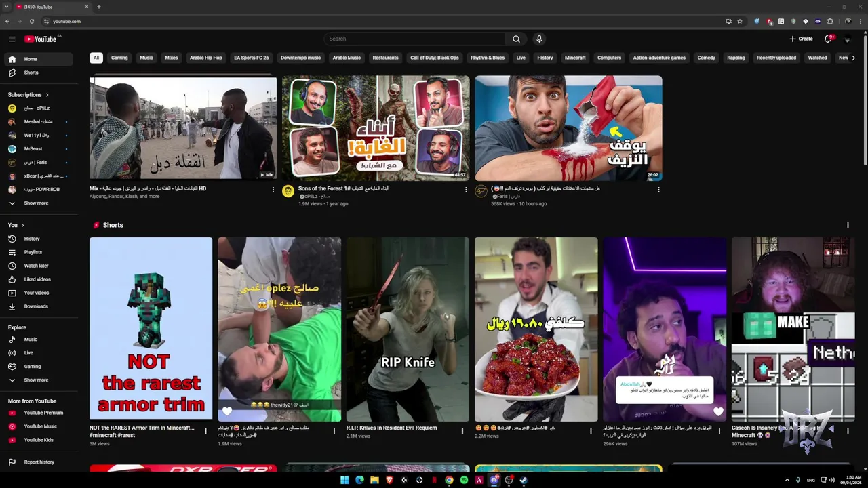Open YouTube Kids link
Viewport: 868px width, 488px height.
39,440
